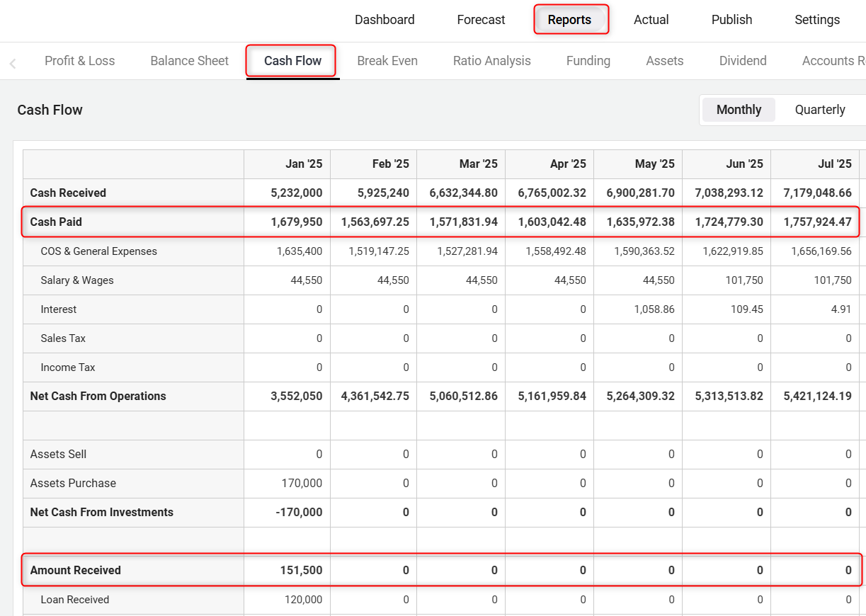Open Settings from top navigation
Screen dimensions: 866x616
point(816,20)
